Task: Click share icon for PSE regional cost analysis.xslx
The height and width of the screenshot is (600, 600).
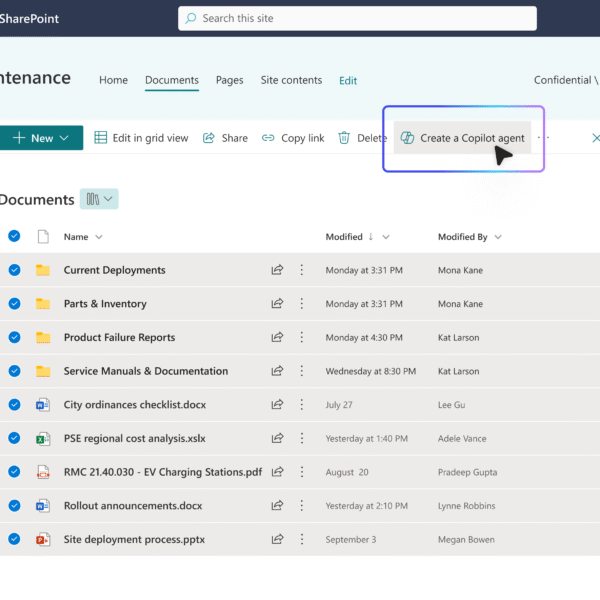Action: 277,438
